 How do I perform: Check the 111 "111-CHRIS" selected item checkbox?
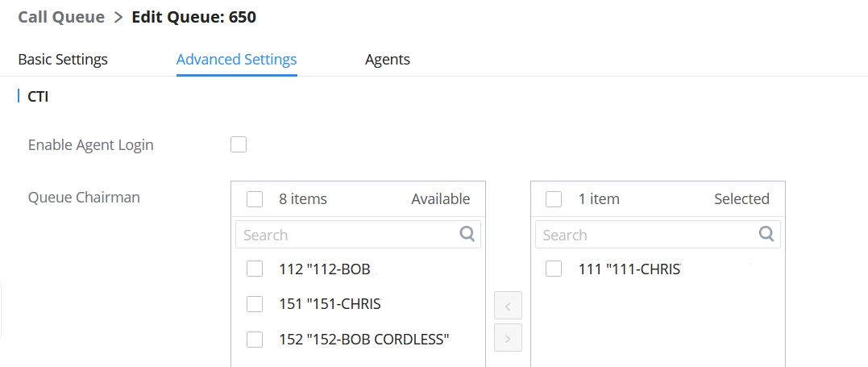click(554, 269)
